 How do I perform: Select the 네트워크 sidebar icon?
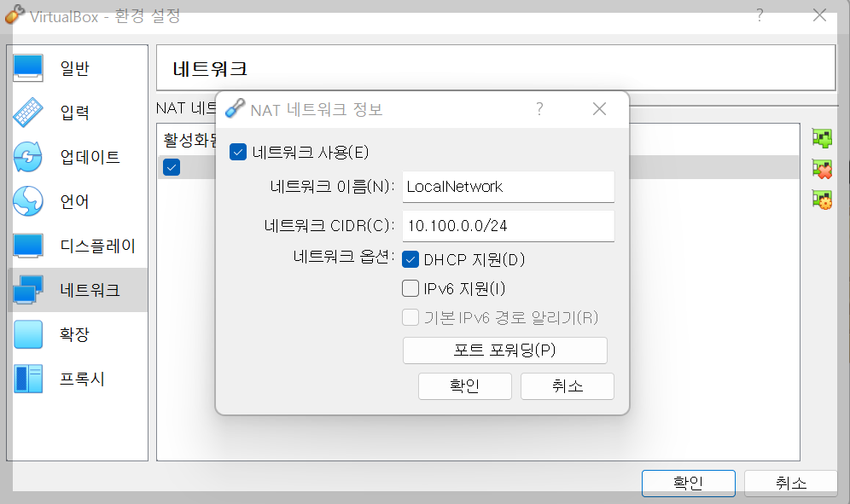pyautogui.click(x=28, y=289)
